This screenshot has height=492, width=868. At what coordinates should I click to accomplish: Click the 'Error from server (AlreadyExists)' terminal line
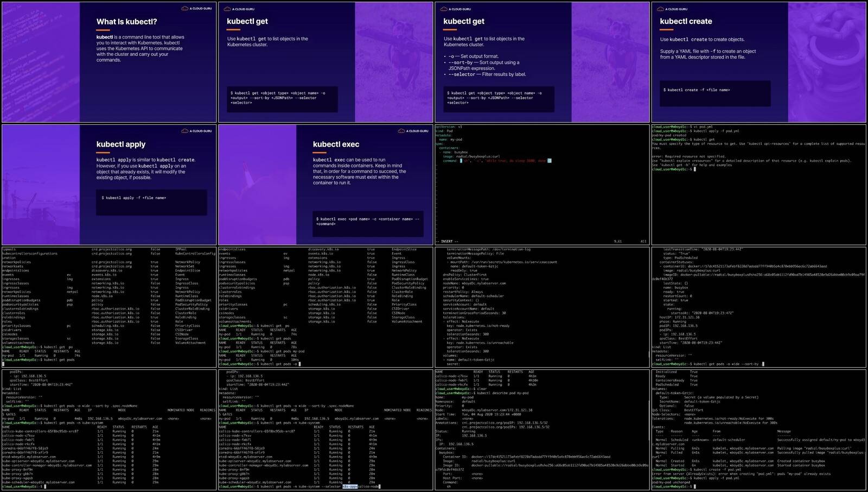tap(741, 474)
